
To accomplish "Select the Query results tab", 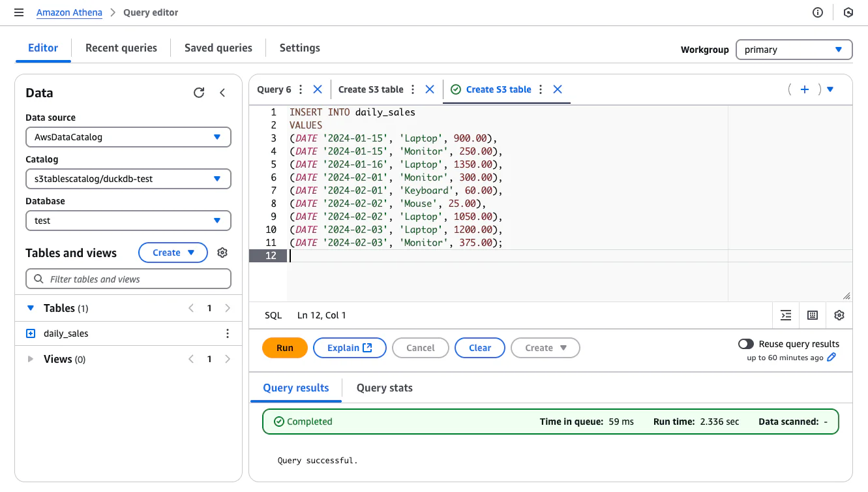I will pos(296,388).
